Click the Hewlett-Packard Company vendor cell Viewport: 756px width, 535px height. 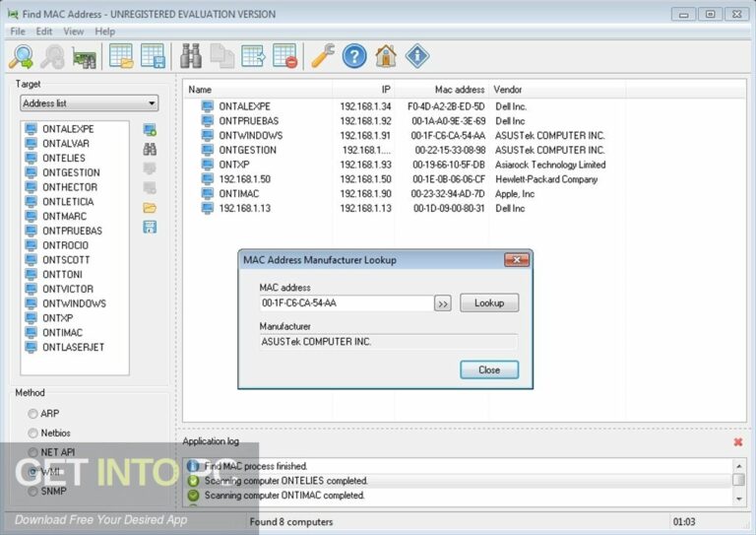(546, 179)
